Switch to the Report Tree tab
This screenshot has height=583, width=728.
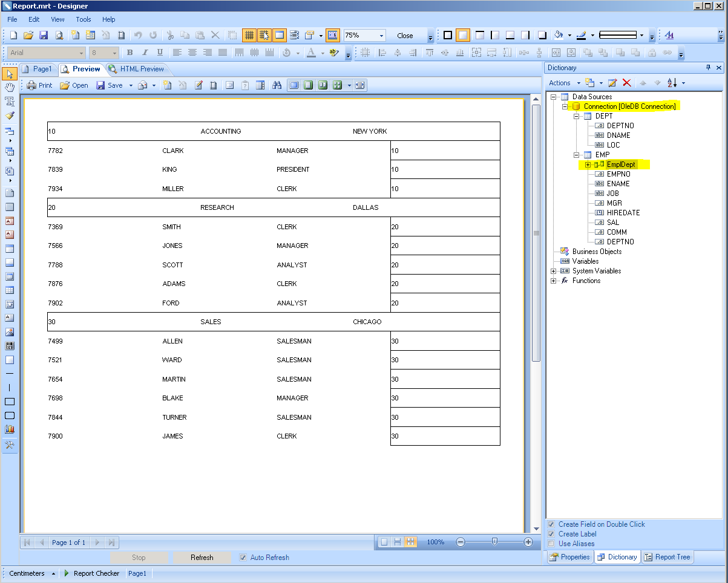click(667, 557)
